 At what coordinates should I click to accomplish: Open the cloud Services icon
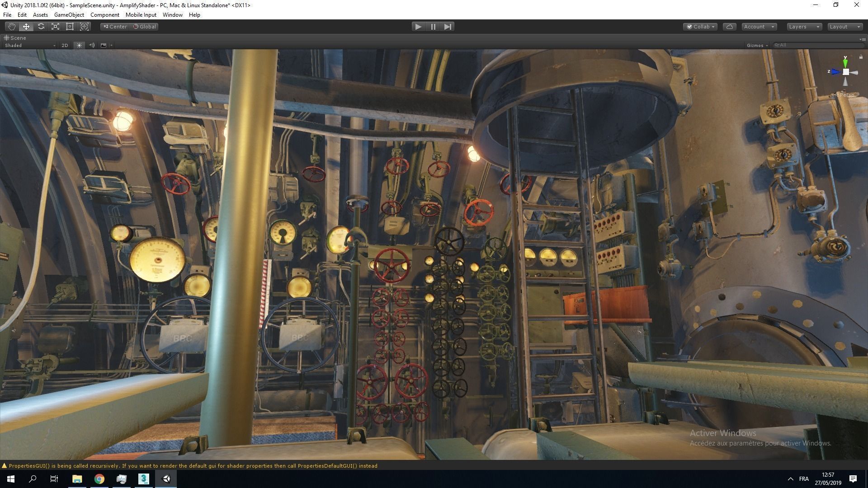(729, 27)
